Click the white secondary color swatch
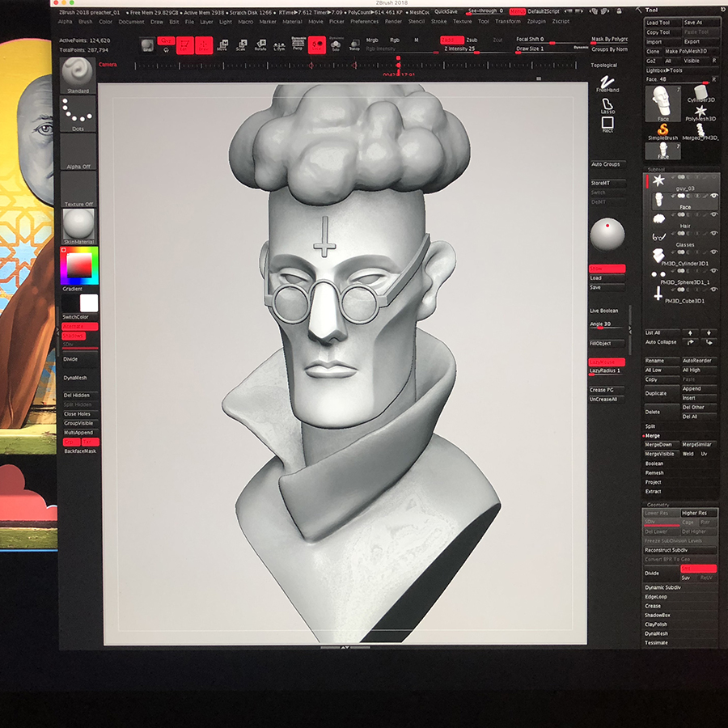 point(89,303)
